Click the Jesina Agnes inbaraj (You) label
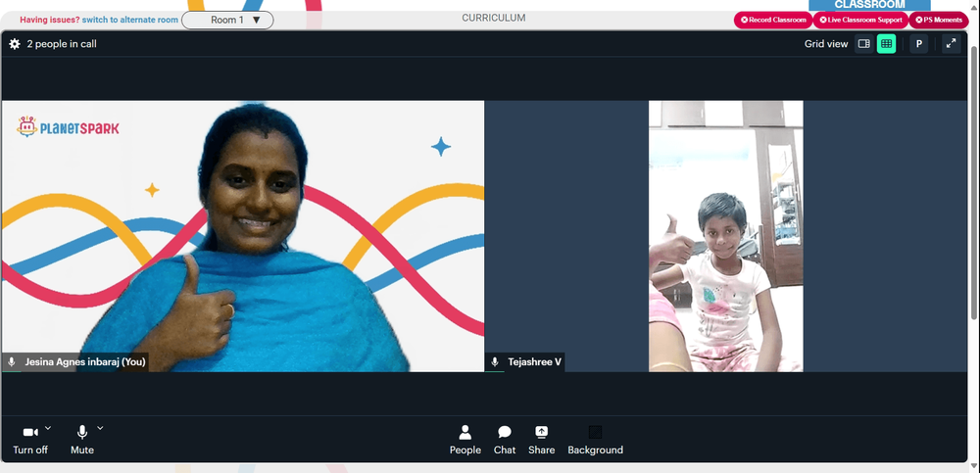 (x=85, y=361)
